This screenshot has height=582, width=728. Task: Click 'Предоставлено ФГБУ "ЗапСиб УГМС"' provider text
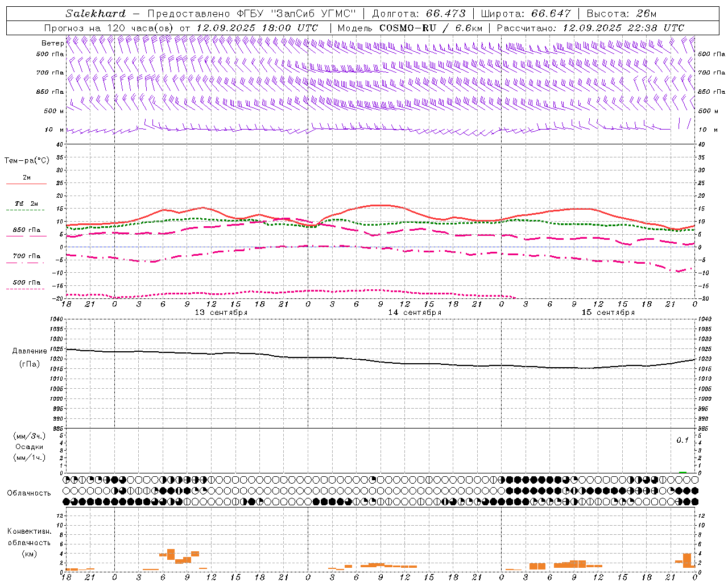tap(251, 14)
